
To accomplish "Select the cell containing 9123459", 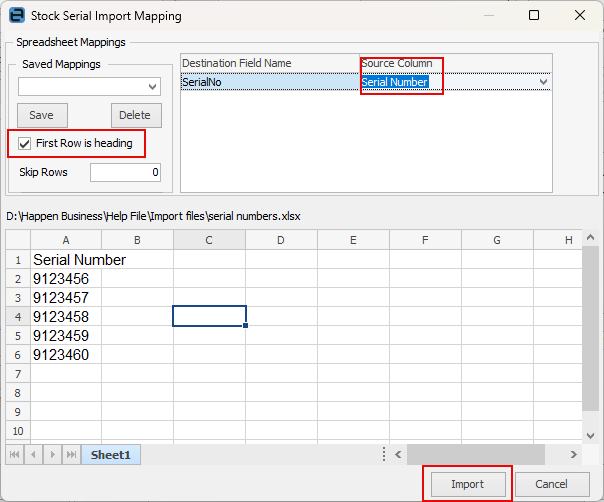I will click(66, 336).
